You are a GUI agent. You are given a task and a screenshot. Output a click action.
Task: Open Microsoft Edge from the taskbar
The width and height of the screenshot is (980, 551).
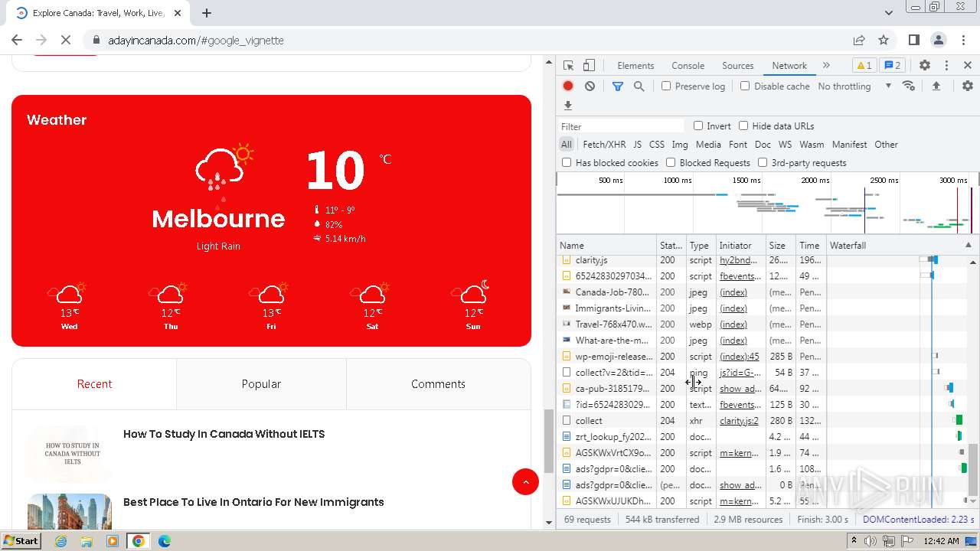[x=164, y=541]
